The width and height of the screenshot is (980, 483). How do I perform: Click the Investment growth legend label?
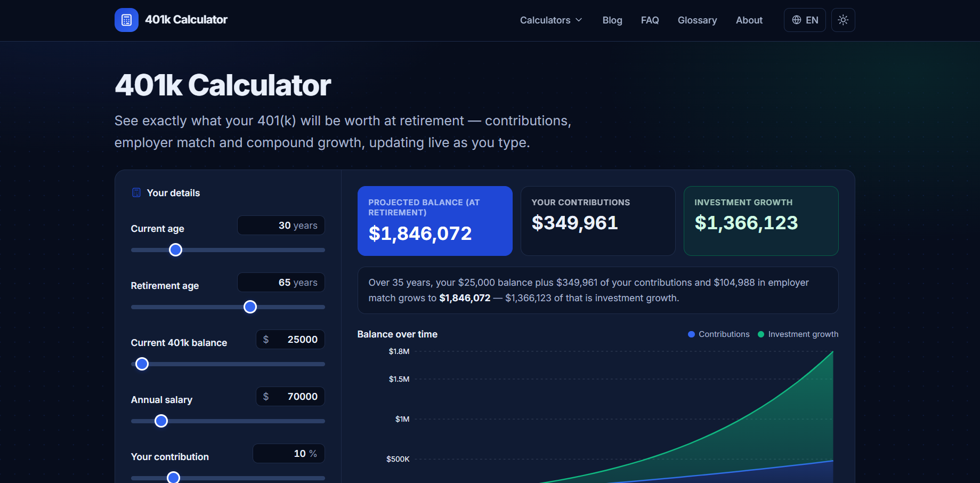pos(803,334)
